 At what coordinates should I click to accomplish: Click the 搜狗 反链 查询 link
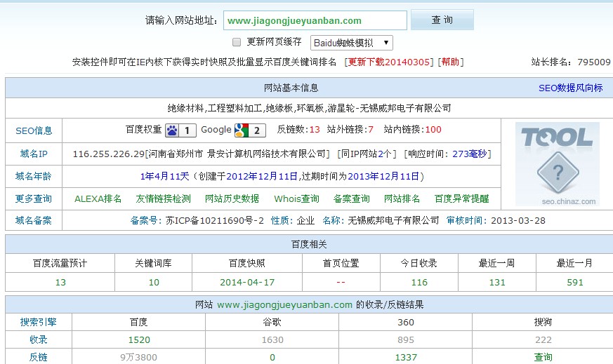(x=543, y=357)
